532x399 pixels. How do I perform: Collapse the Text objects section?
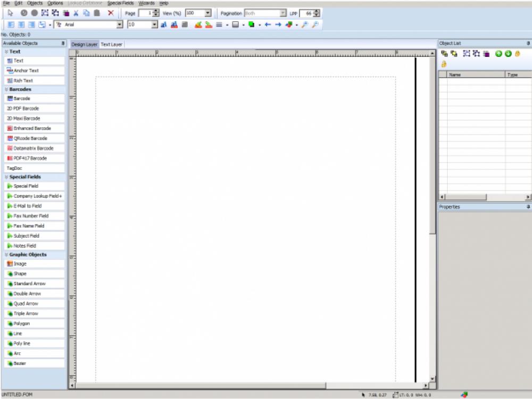pos(5,51)
